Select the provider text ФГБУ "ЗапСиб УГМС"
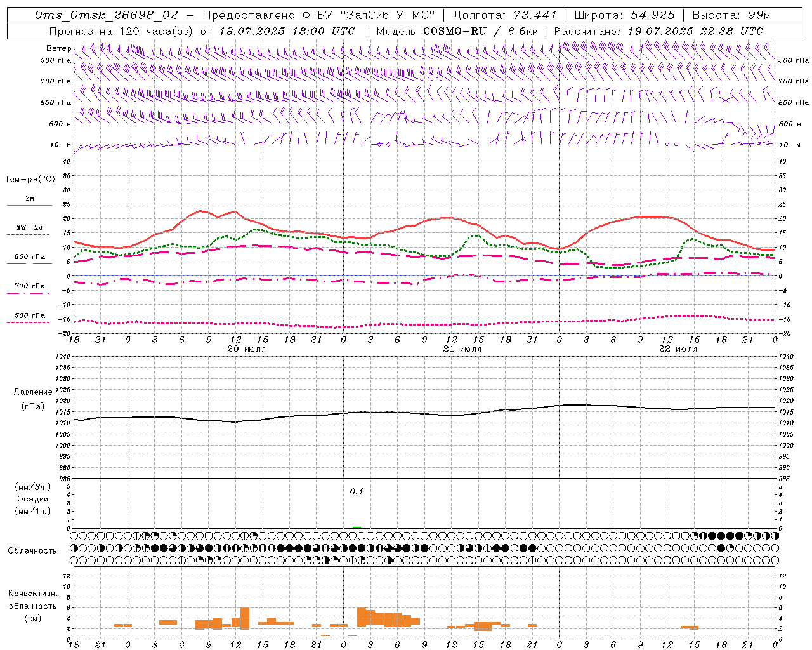812x650 pixels. 369,15
